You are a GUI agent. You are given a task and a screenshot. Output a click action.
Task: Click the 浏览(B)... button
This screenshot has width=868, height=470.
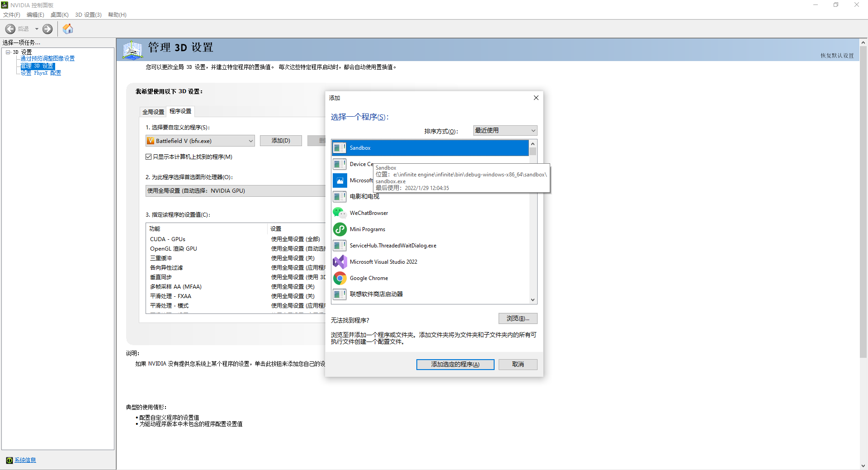(518, 318)
